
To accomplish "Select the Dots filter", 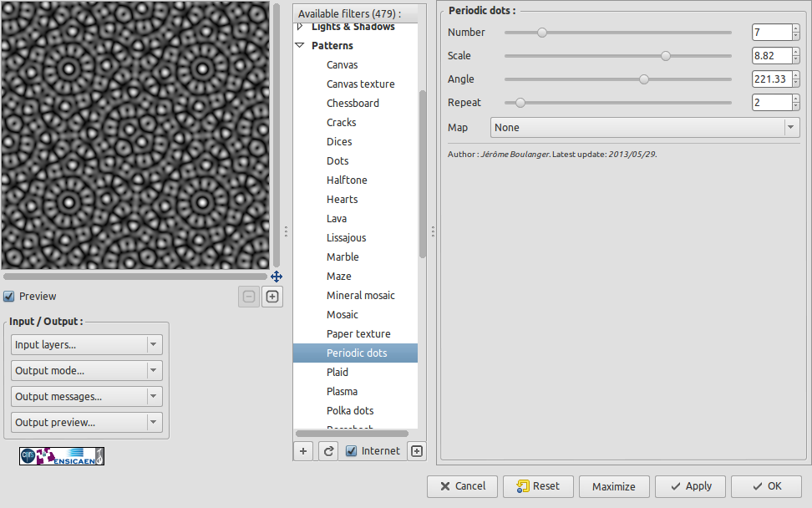I will (x=337, y=160).
